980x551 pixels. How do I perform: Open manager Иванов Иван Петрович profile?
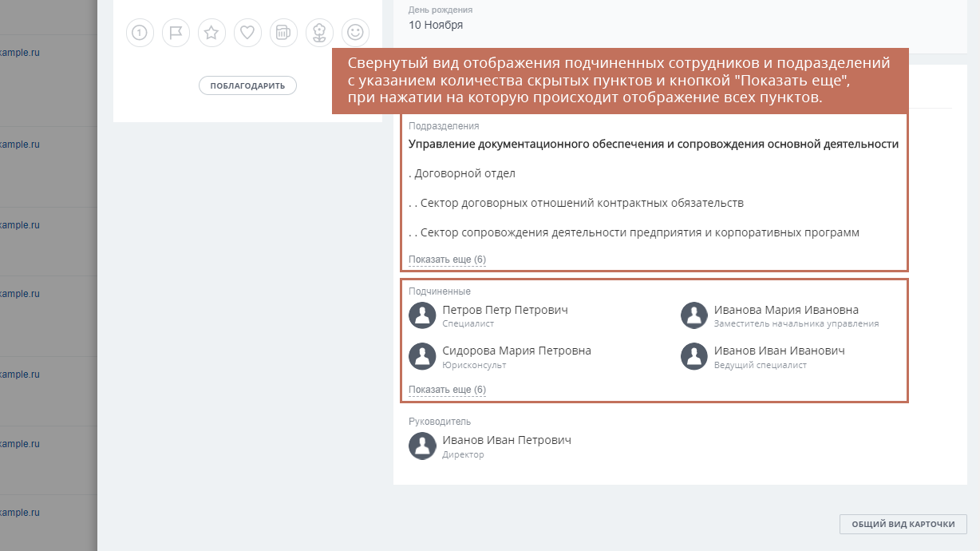click(507, 440)
